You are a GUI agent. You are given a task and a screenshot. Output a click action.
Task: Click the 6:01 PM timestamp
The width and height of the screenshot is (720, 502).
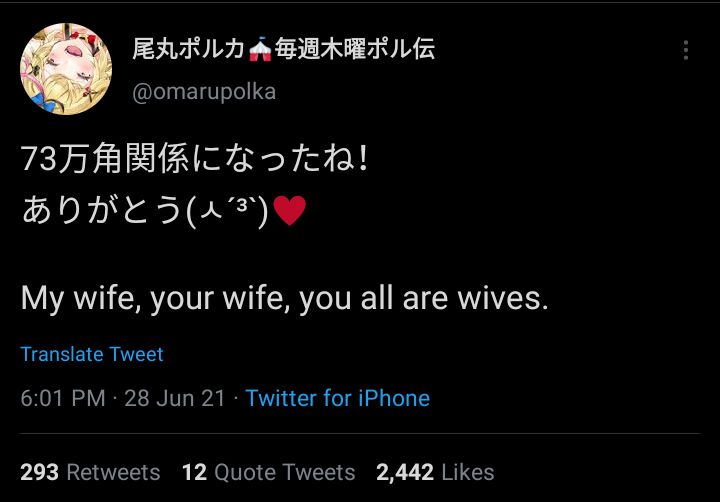point(62,398)
